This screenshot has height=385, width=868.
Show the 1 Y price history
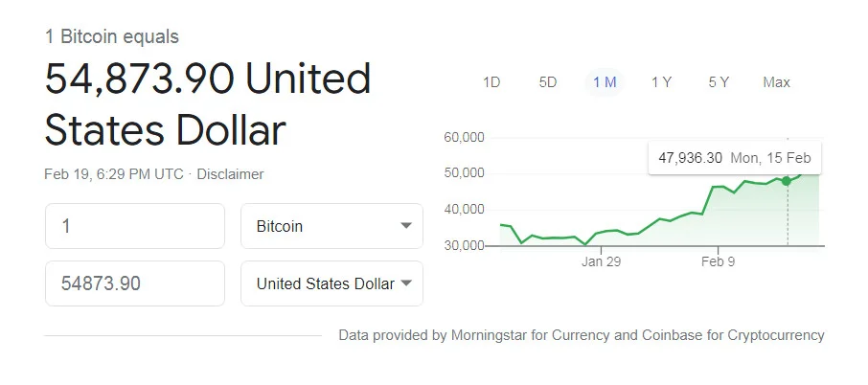point(661,82)
